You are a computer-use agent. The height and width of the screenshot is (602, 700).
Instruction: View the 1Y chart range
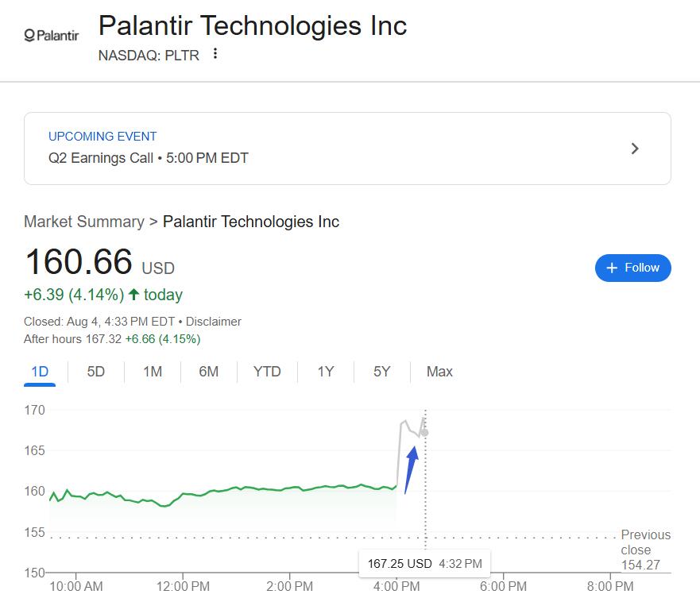click(326, 372)
